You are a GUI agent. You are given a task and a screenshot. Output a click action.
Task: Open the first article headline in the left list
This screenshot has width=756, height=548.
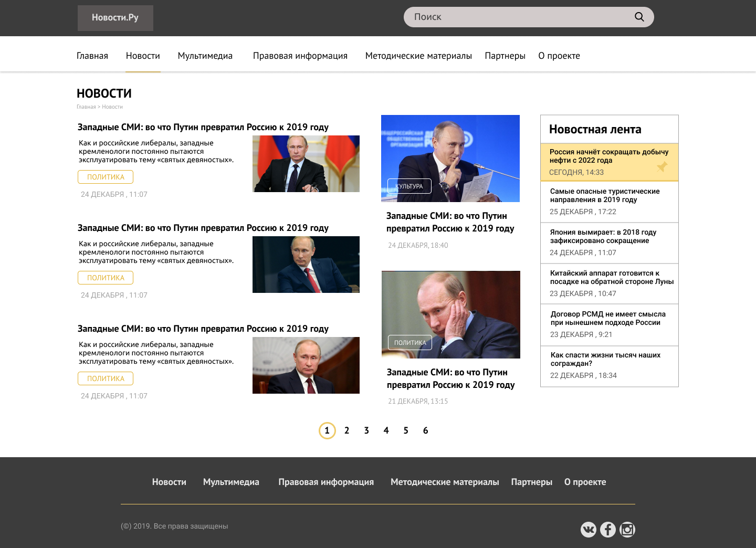[x=203, y=127]
